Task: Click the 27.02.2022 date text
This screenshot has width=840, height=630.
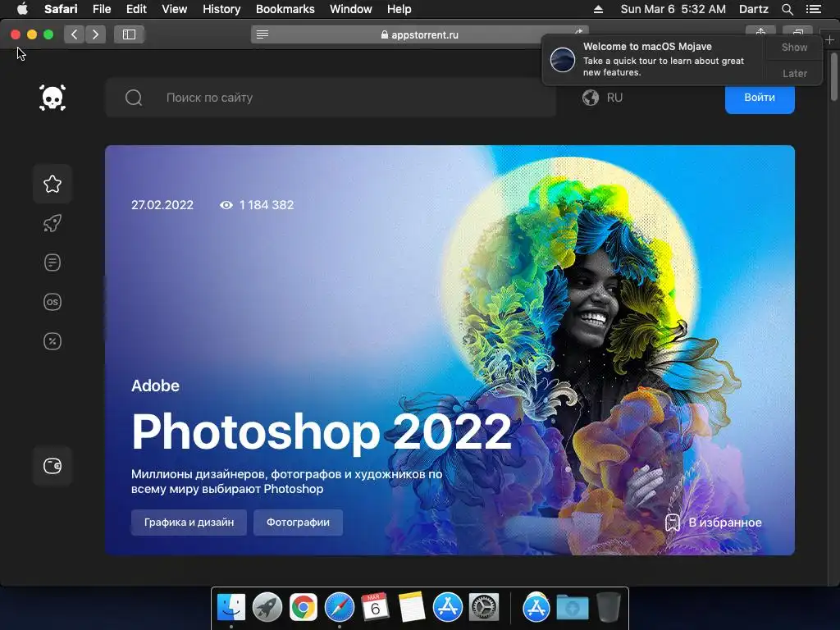Action: (162, 204)
